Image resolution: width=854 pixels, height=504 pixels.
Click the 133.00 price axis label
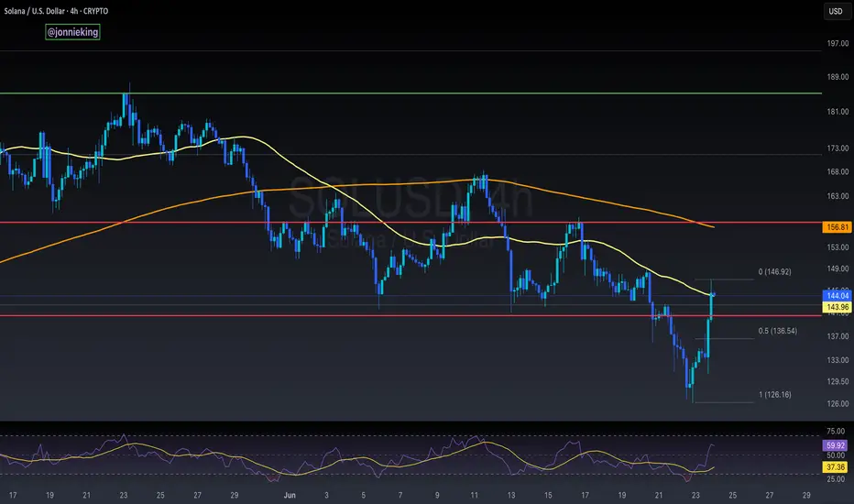click(838, 360)
